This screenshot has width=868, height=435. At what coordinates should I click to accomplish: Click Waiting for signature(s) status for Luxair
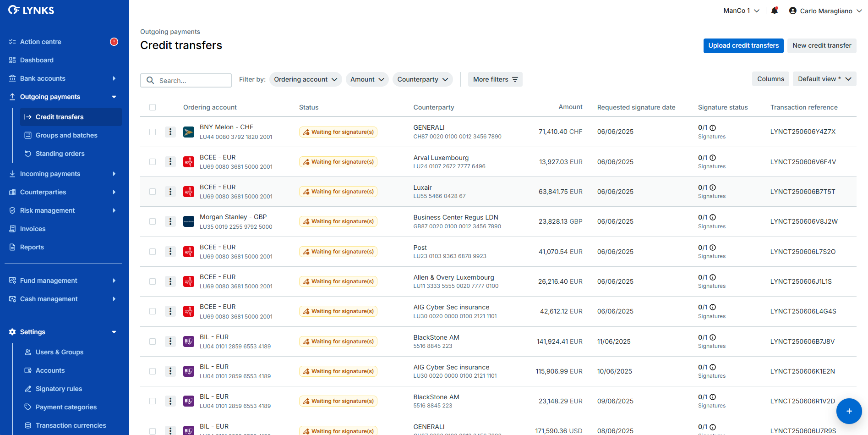tap(338, 192)
